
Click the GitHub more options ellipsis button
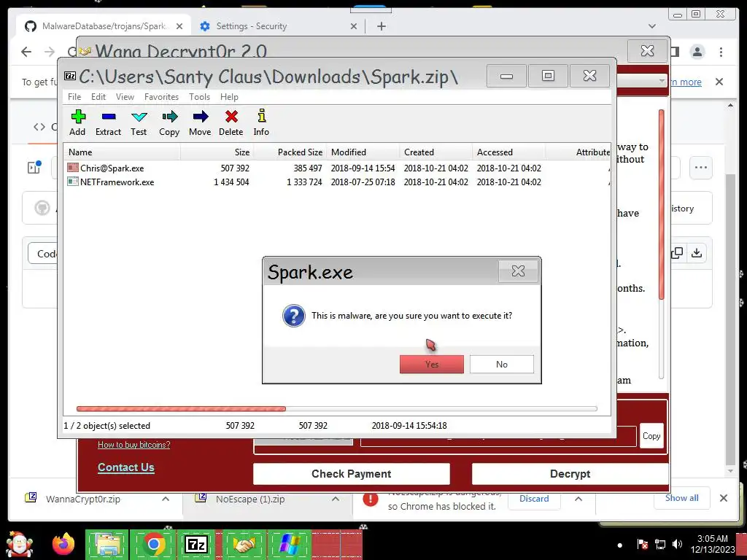701,168
